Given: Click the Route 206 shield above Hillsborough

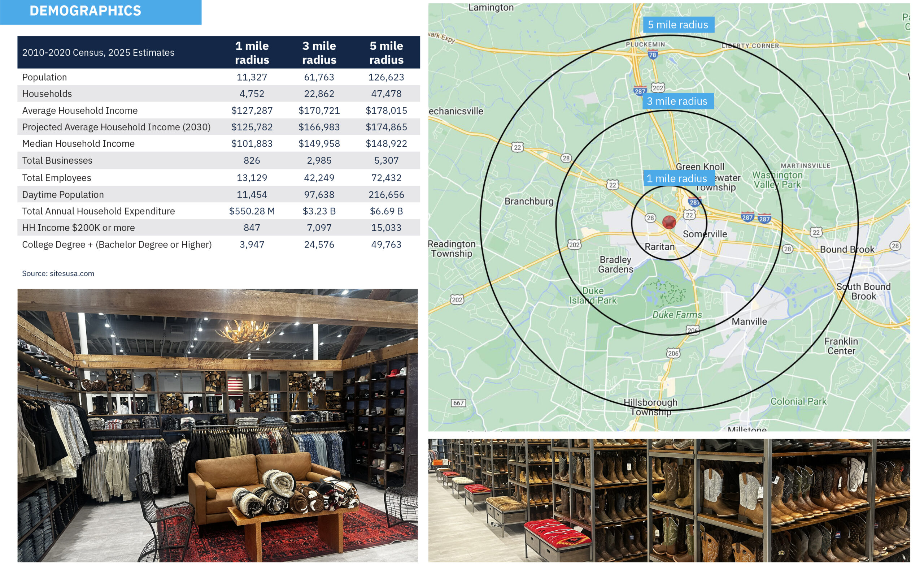Looking at the screenshot, I should [x=673, y=353].
